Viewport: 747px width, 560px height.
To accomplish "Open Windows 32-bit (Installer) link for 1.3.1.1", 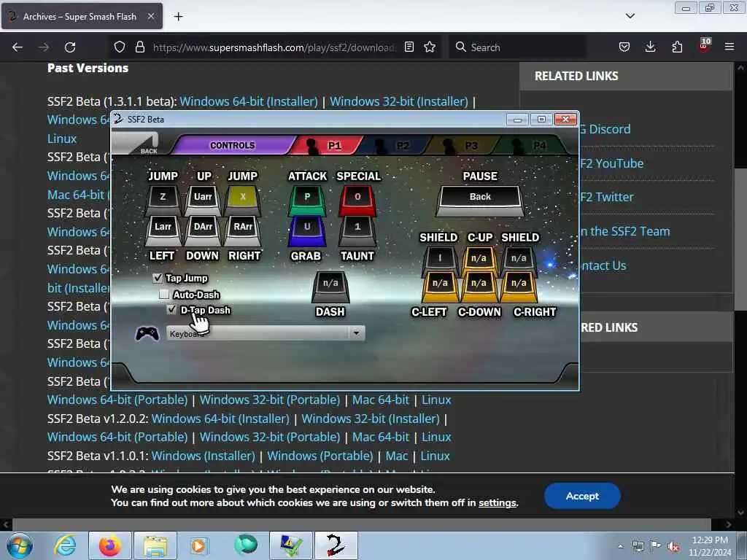I will point(399,101).
